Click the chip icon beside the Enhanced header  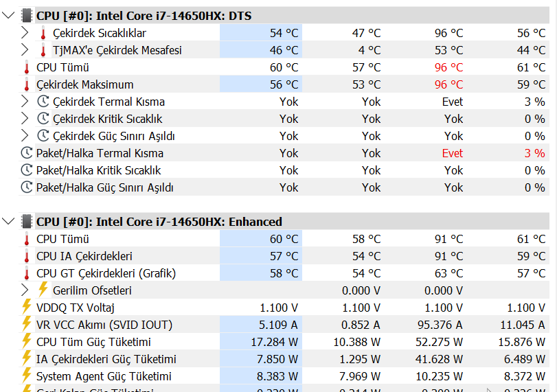pyautogui.click(x=27, y=222)
